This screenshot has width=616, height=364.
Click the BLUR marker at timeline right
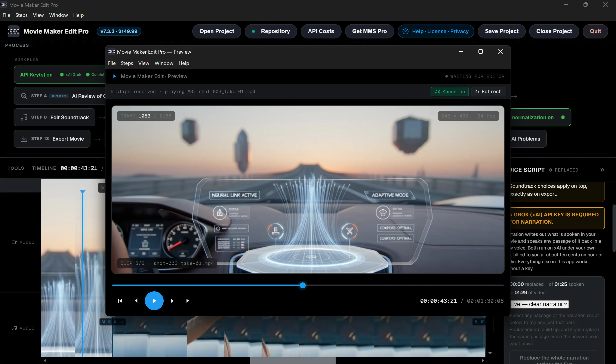pos(479,322)
